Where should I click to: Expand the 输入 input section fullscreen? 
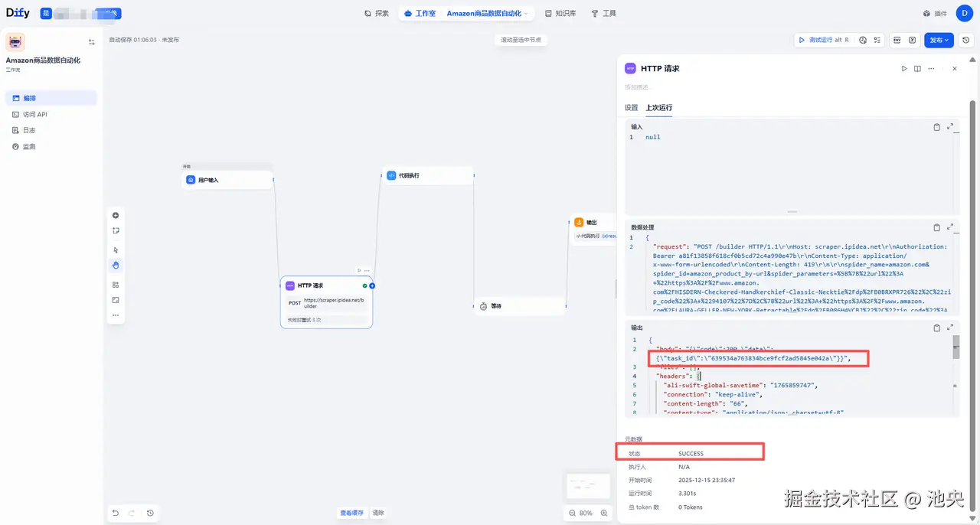(950, 127)
